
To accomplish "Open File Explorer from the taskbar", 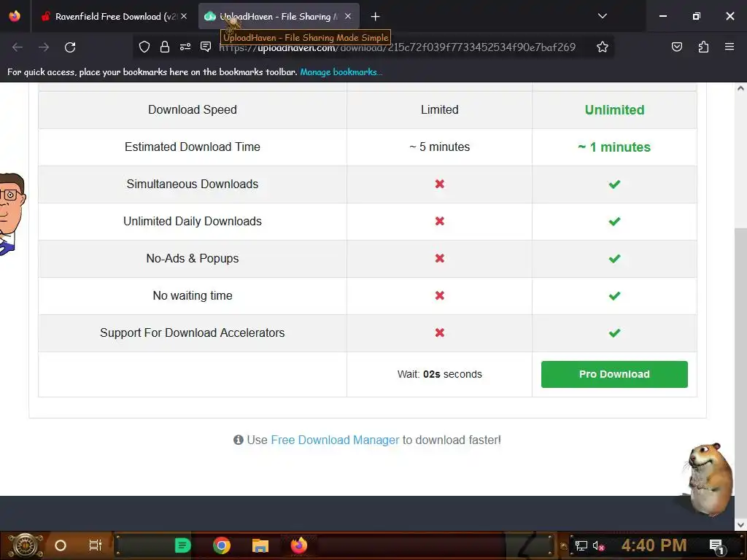I will click(x=260, y=545).
